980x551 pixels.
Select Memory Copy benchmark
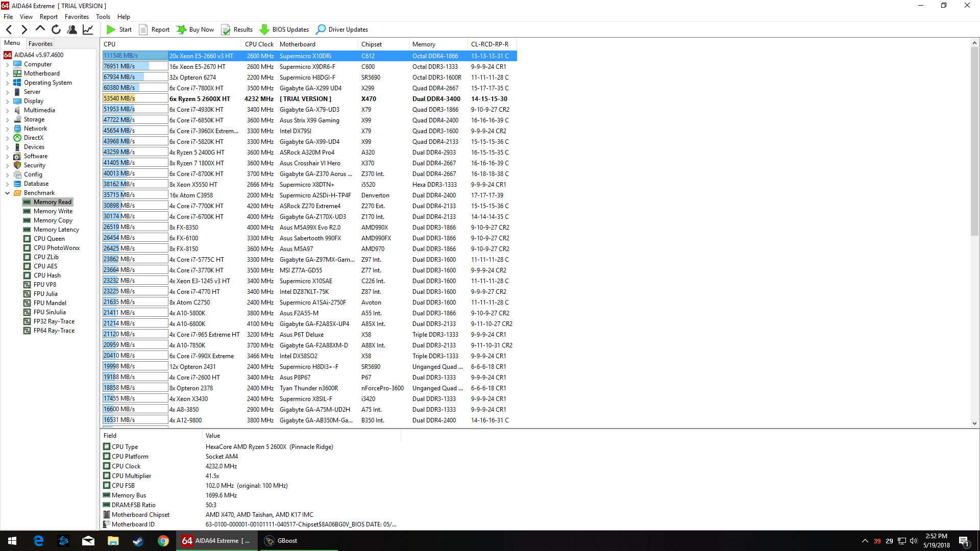click(53, 220)
